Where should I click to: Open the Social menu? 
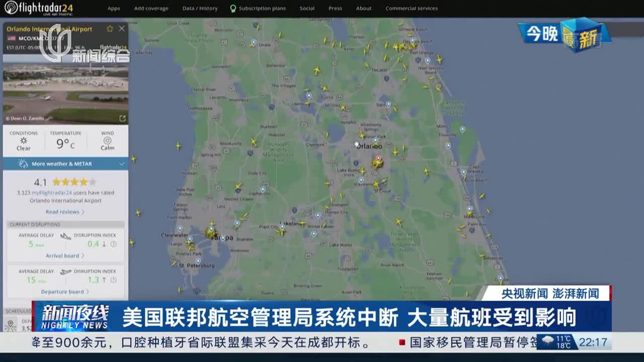pyautogui.click(x=307, y=8)
